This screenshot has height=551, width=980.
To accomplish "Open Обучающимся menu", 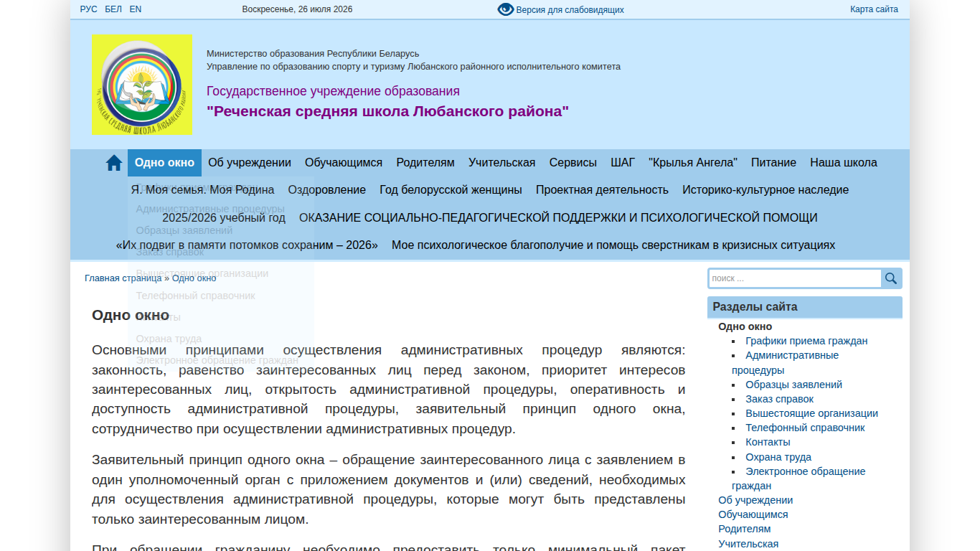I will [x=344, y=163].
